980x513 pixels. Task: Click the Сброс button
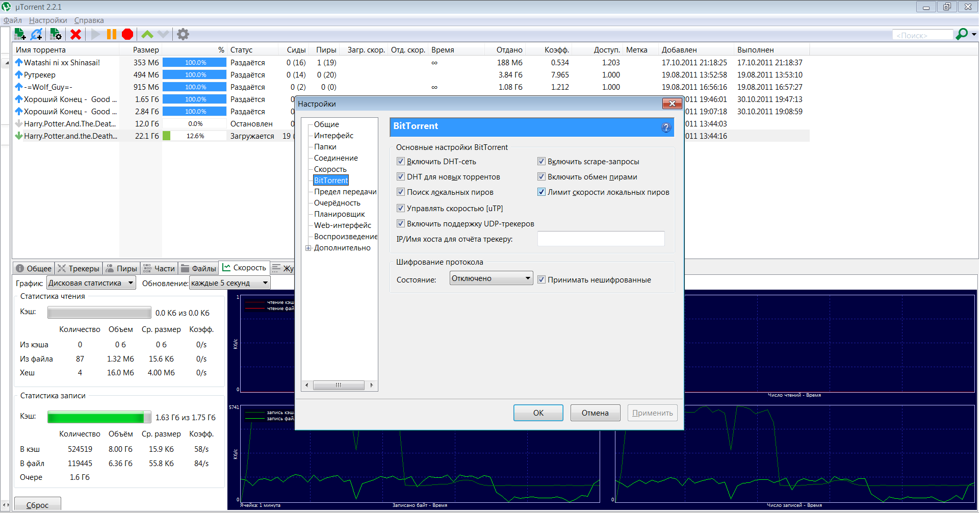37,504
